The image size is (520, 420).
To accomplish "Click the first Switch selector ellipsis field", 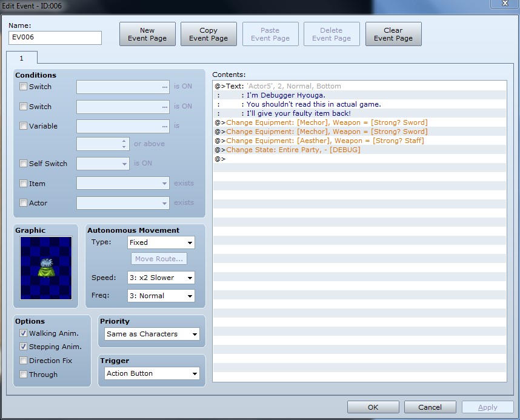I will point(123,87).
